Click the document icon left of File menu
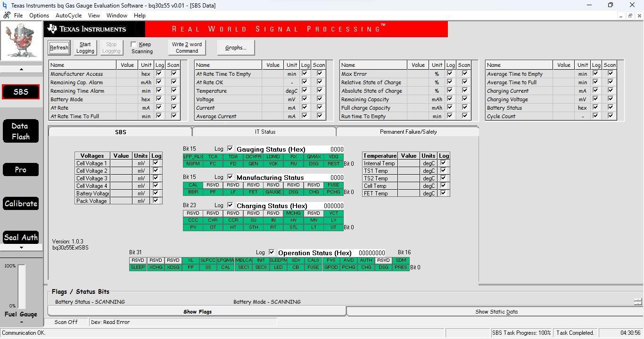Image resolution: width=644 pixels, height=339 pixels. point(6,16)
